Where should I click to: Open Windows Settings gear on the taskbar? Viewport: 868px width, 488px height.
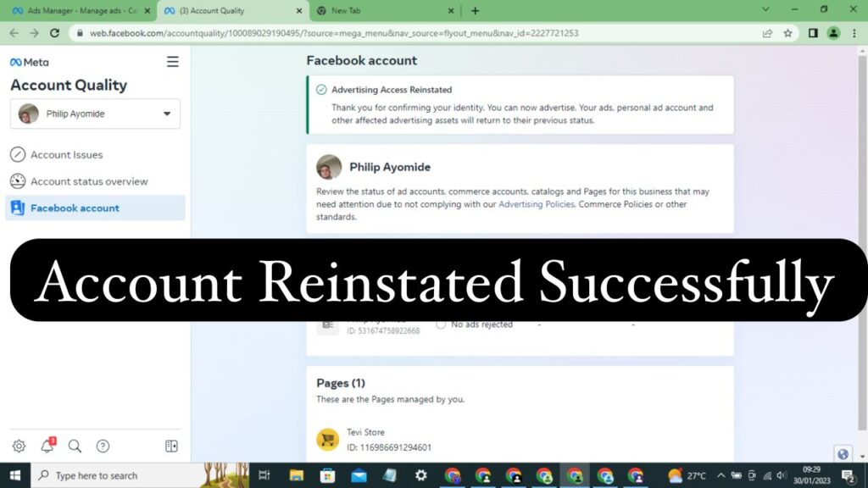point(421,475)
